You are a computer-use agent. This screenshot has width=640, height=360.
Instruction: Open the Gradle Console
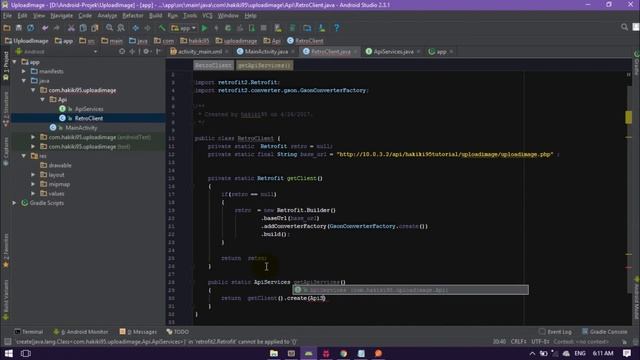(604, 332)
